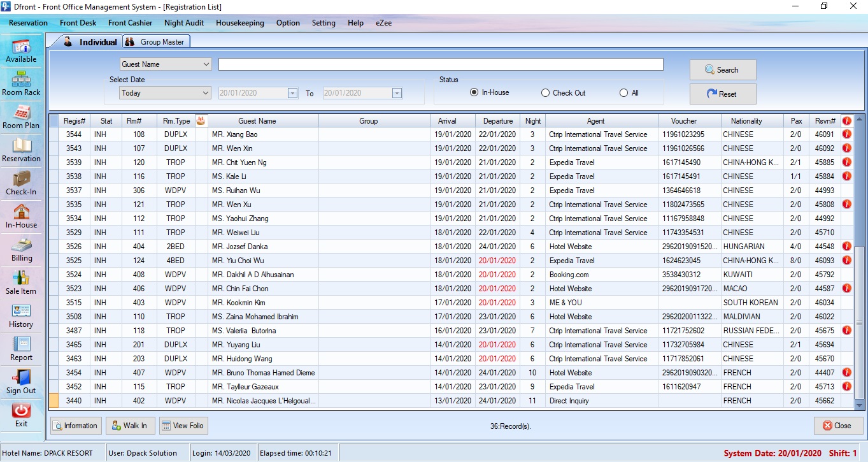Open Room Plan from sidebar

[x=22, y=117]
